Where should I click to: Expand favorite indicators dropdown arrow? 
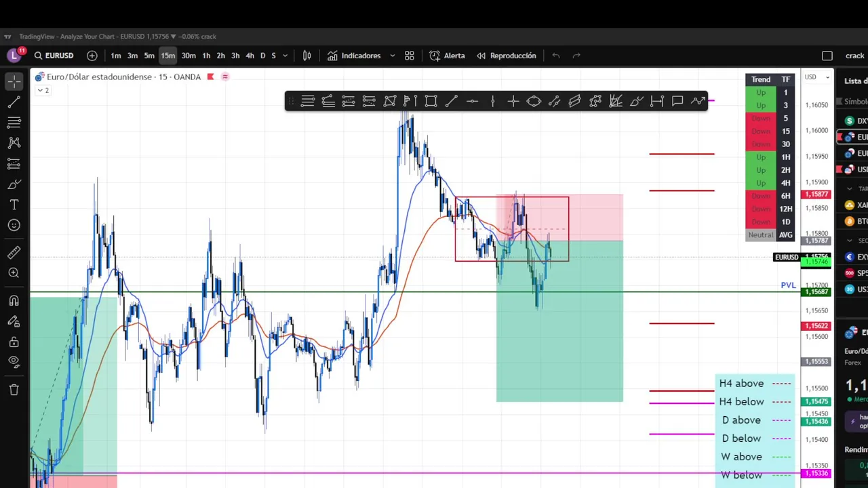click(392, 56)
